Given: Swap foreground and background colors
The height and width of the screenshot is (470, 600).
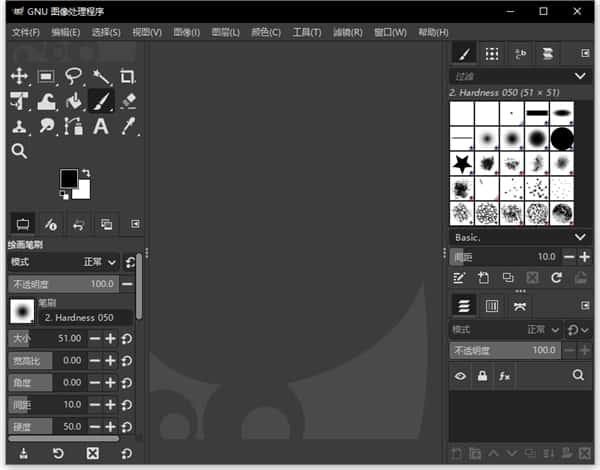Looking at the screenshot, I should (85, 173).
